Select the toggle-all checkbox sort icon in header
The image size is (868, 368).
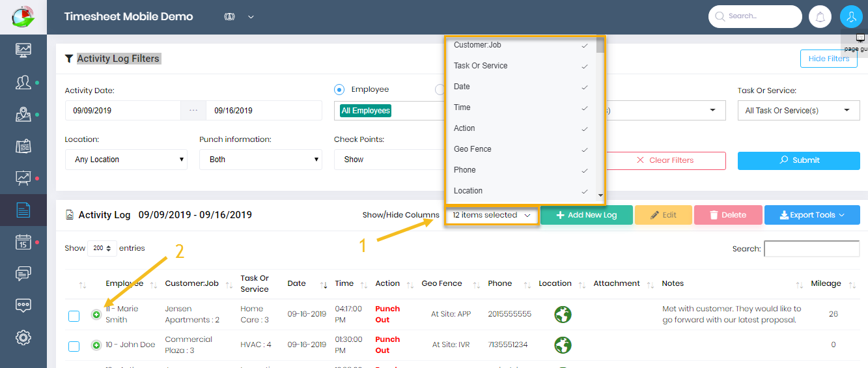pos(83,285)
